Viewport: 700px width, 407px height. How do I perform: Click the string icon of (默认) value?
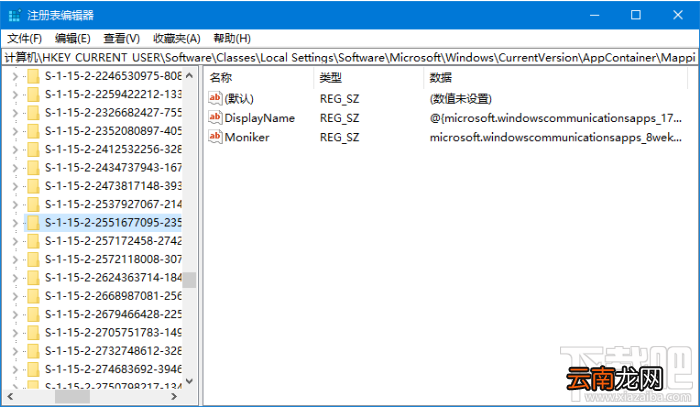tap(215, 98)
